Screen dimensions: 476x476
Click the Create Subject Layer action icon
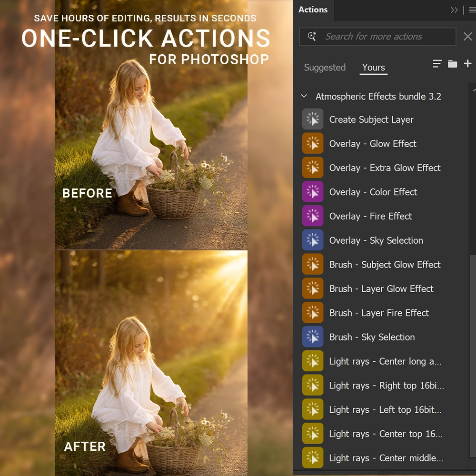click(313, 119)
